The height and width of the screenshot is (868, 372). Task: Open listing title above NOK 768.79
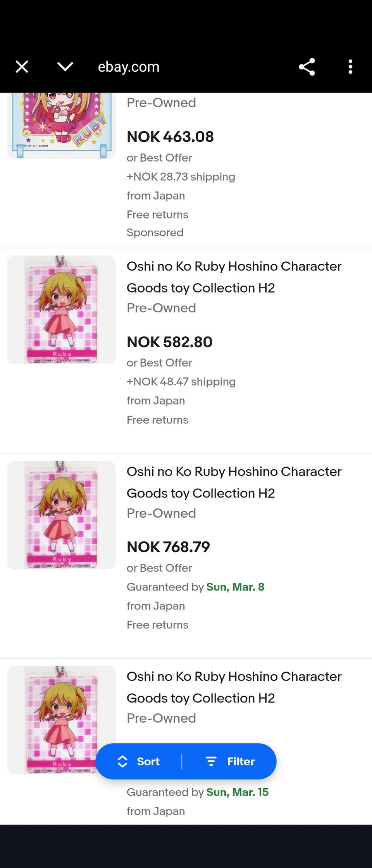(234, 482)
